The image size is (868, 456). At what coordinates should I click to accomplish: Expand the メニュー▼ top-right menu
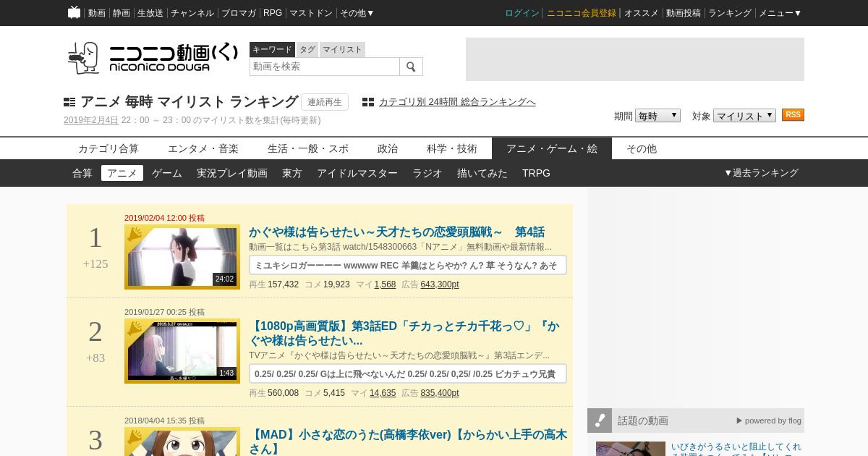[x=780, y=13]
